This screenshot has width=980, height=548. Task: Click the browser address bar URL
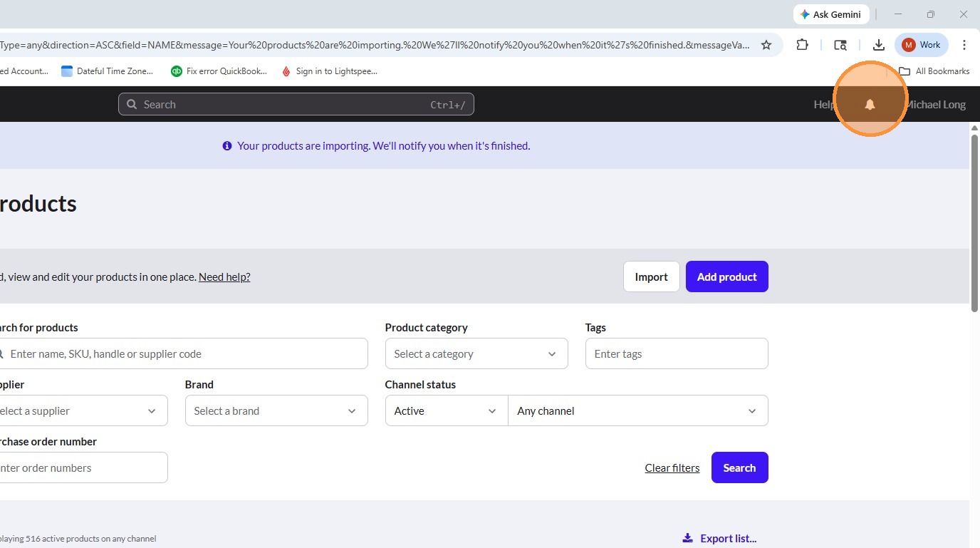coord(375,45)
